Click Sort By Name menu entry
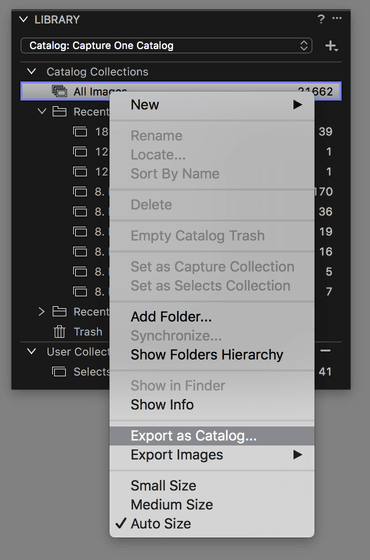 [212, 174]
